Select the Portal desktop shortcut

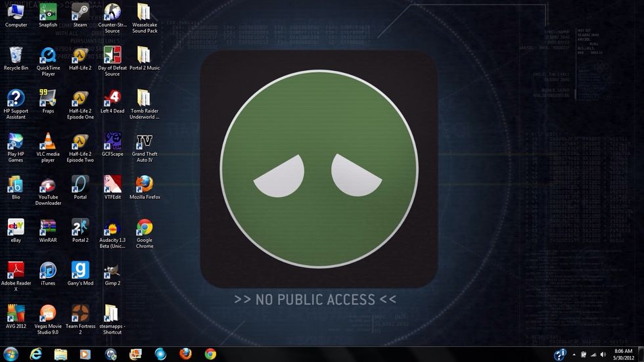[x=80, y=187]
